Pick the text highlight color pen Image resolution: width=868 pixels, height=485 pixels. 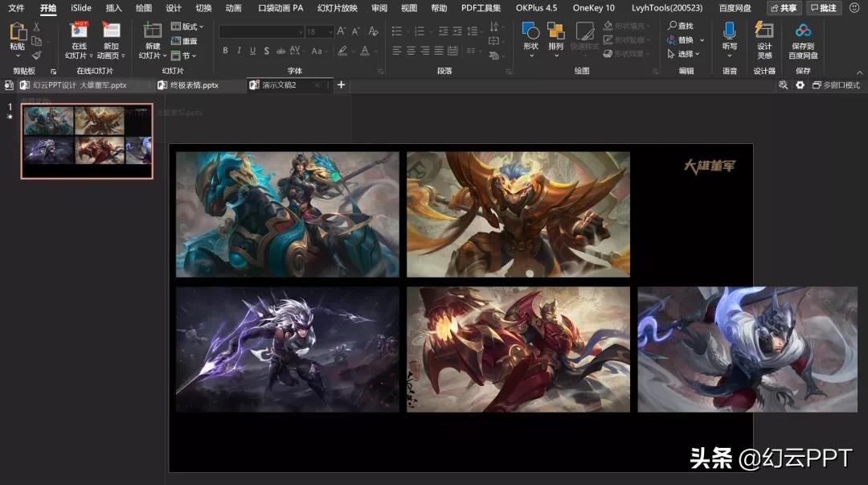tap(342, 51)
